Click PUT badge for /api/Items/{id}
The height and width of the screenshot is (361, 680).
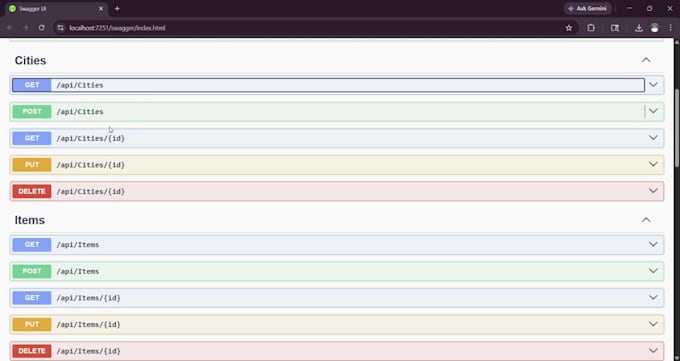point(32,325)
